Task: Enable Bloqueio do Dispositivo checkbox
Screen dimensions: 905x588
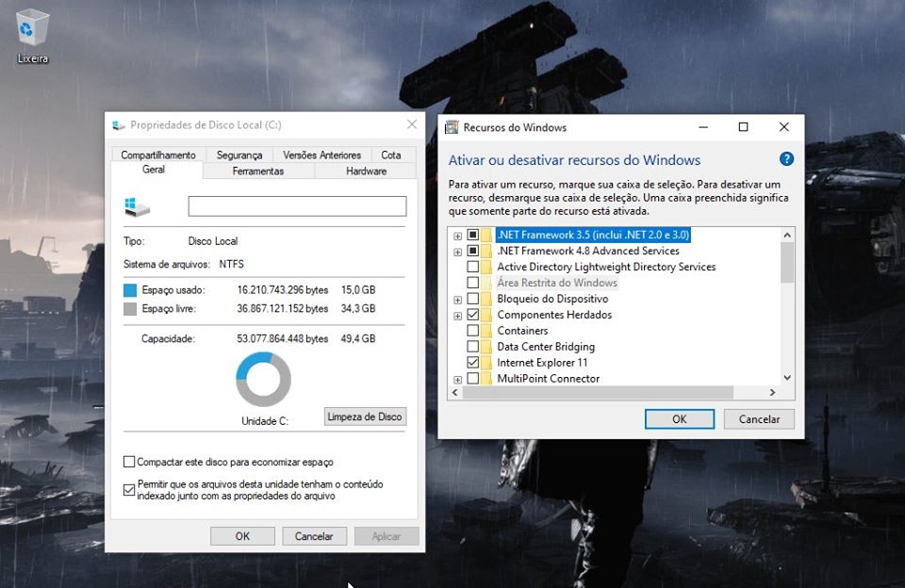Action: [472, 299]
